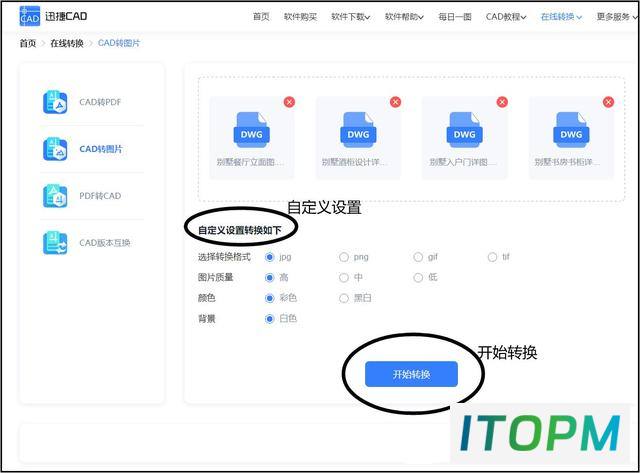Image resolution: width=640 pixels, height=473 pixels.
Task: Click file name 别墅餐厅立面图…
Action: [250, 162]
